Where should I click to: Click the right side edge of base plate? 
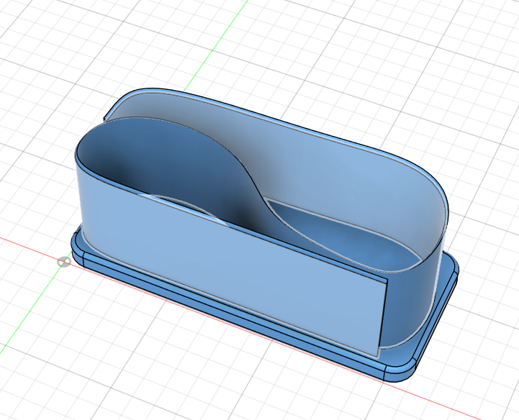point(441,316)
